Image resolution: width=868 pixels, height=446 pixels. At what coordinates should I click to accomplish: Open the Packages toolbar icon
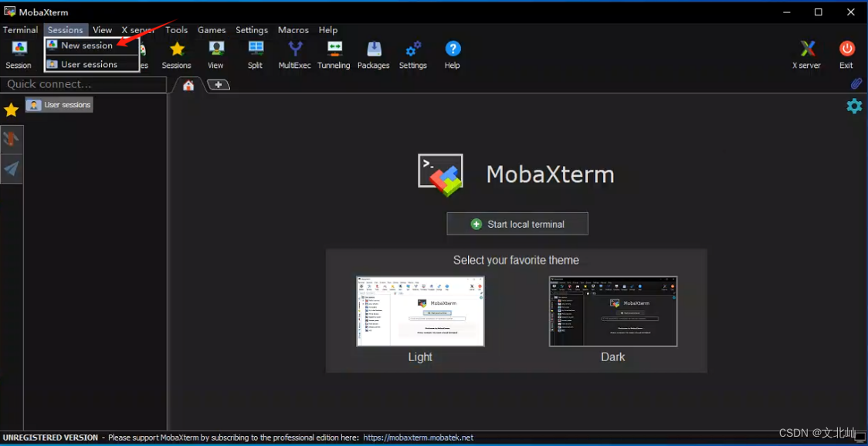374,56
